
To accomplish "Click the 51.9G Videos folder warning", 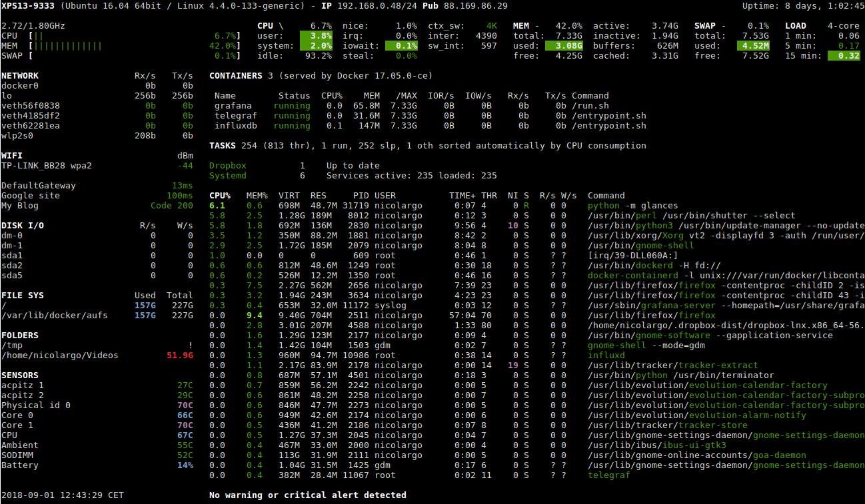I will tap(179, 355).
